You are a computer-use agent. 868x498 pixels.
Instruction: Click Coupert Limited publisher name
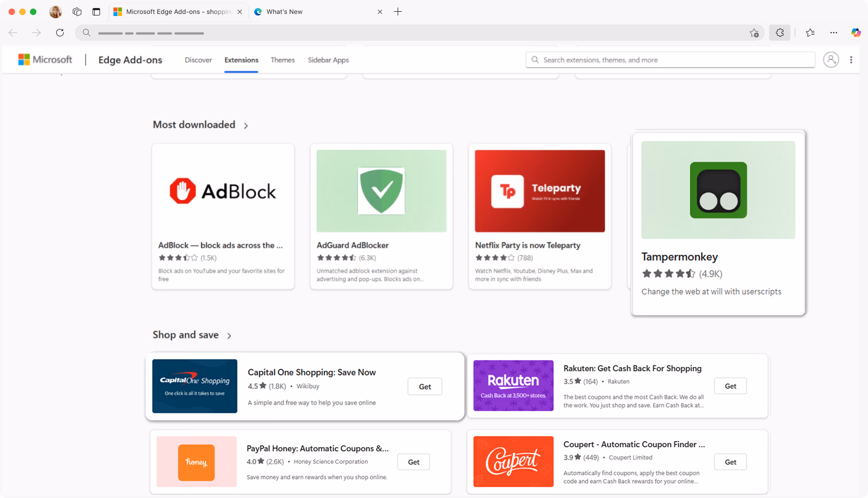pos(630,457)
